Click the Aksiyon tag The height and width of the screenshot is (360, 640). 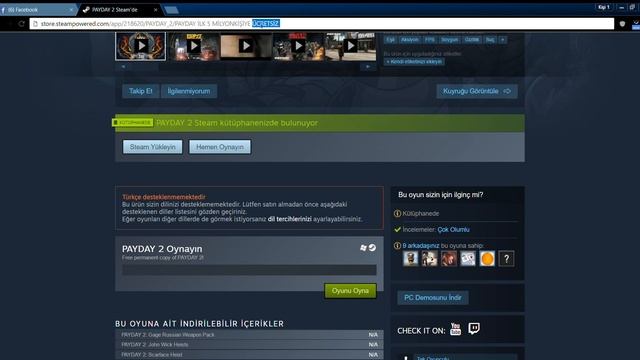pos(409,40)
